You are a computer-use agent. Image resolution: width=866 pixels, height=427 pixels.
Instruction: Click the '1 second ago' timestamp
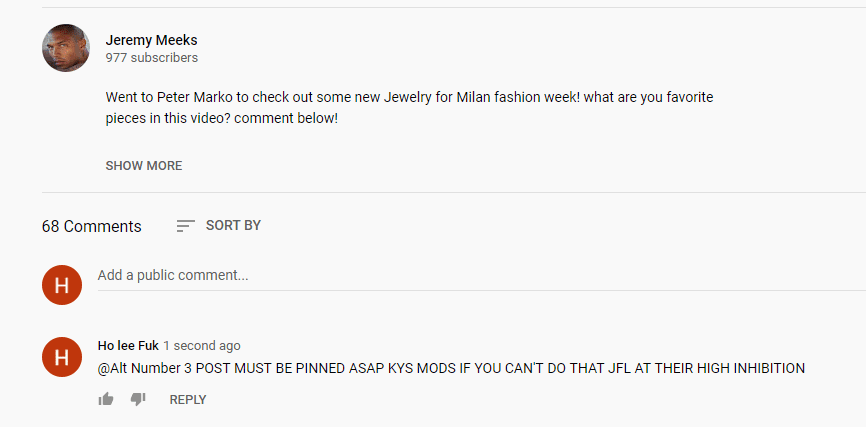tap(202, 346)
